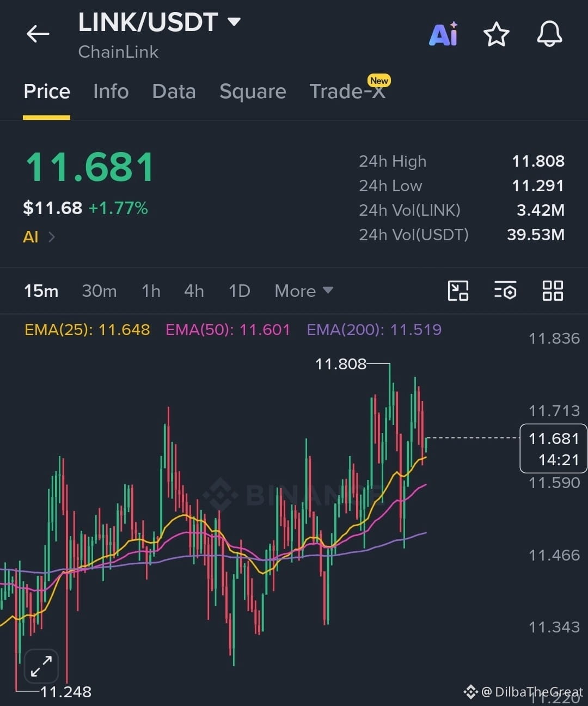This screenshot has width=588, height=706.
Task: Select the 1D timeframe
Action: click(239, 291)
